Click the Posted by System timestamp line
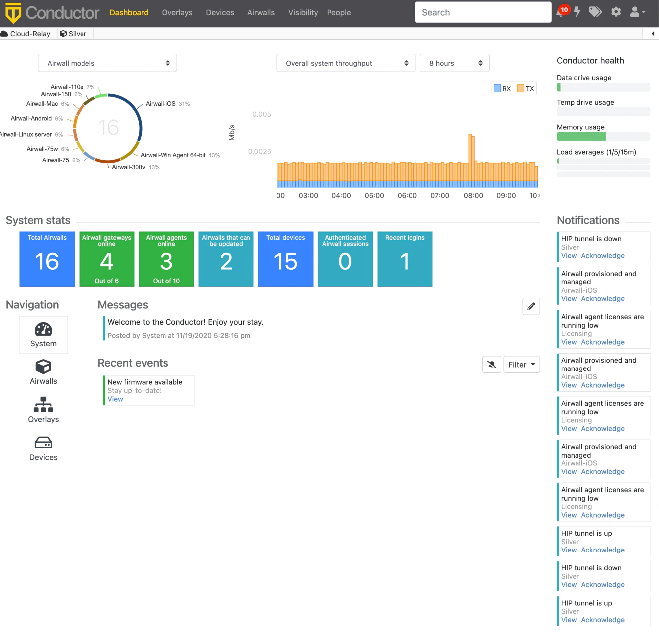The width and height of the screenshot is (659, 644). point(179,336)
